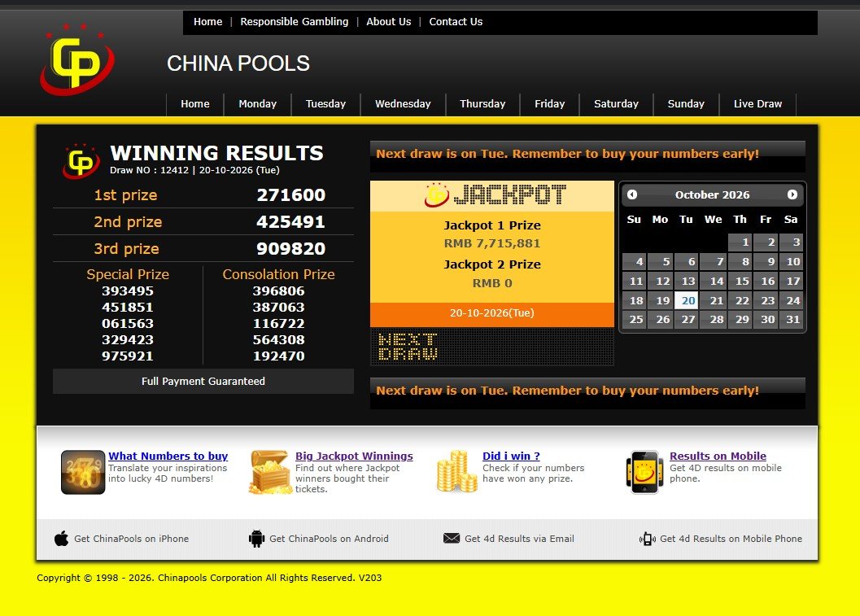Click the 1st prize number 271600
Viewport: 860px width, 616px height.
click(x=291, y=195)
